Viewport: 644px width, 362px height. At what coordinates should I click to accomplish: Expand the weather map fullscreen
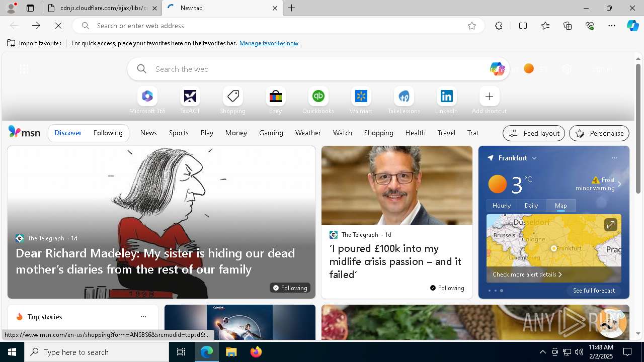click(x=610, y=225)
